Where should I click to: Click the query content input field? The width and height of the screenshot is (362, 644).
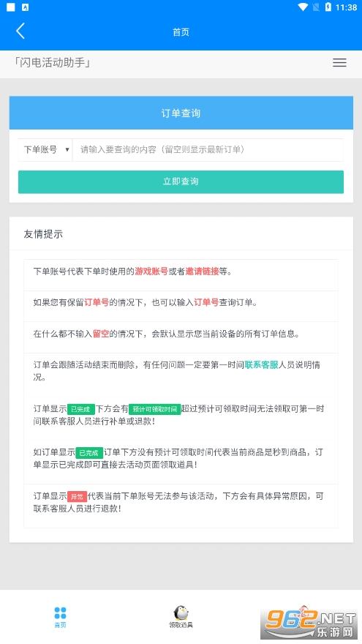(x=208, y=149)
